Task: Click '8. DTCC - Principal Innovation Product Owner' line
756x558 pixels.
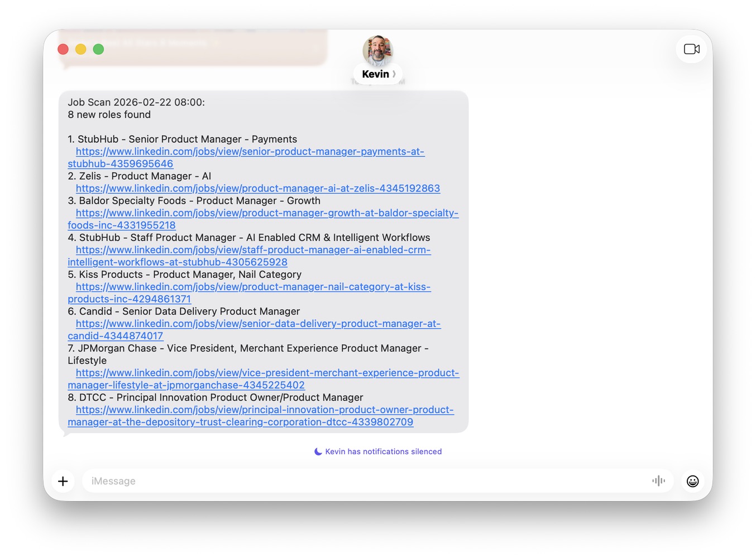Action: point(215,397)
